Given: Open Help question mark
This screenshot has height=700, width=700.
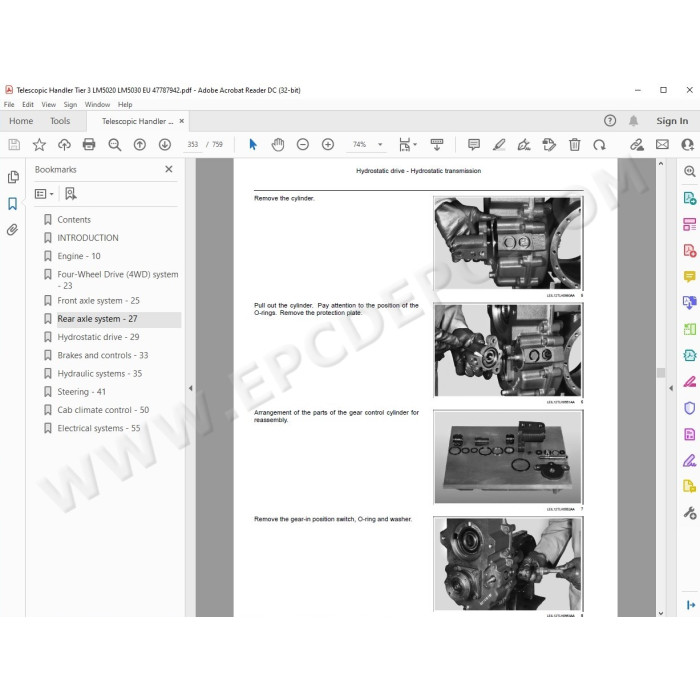Looking at the screenshot, I should point(610,121).
